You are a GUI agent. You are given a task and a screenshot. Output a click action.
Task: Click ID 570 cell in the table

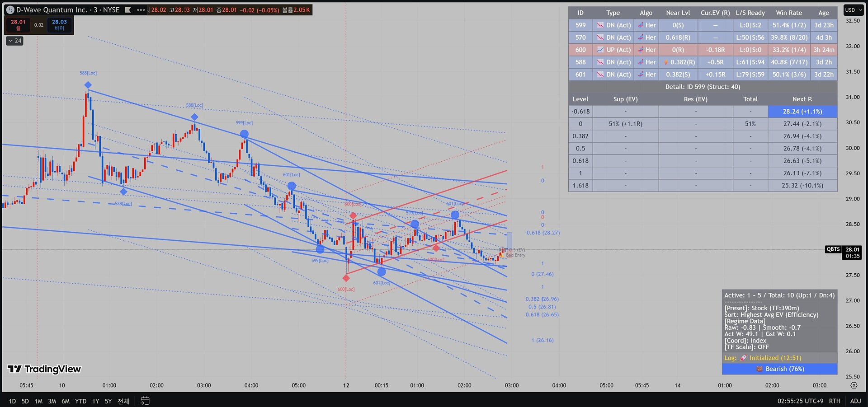(580, 37)
